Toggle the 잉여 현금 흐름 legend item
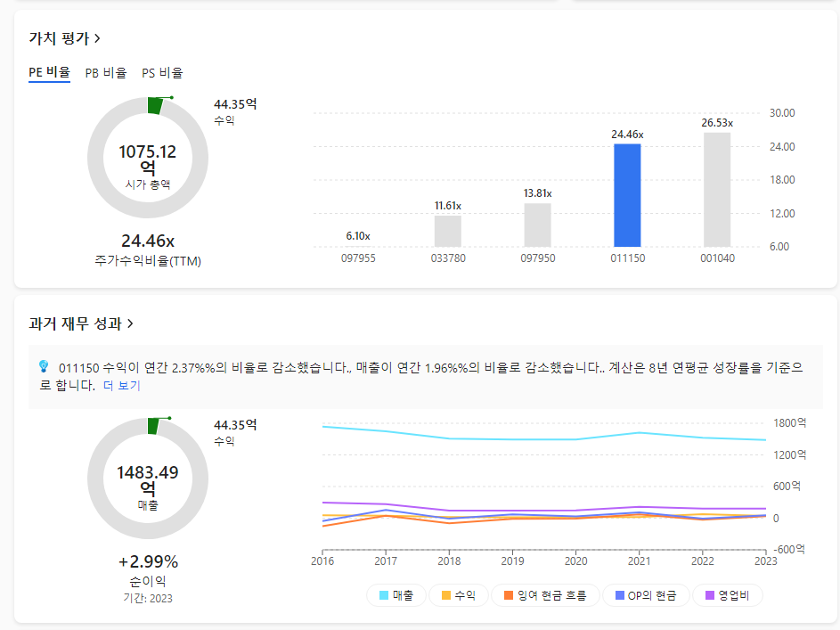840x630 pixels. (545, 595)
